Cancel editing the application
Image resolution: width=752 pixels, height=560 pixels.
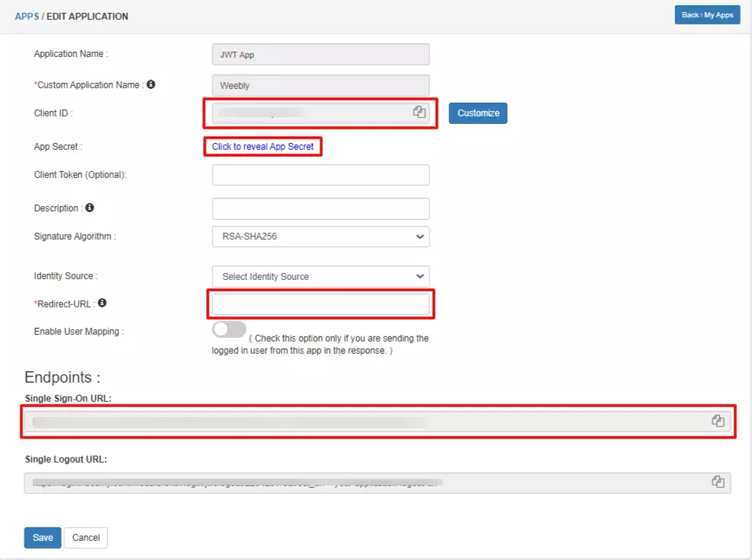[86, 537]
